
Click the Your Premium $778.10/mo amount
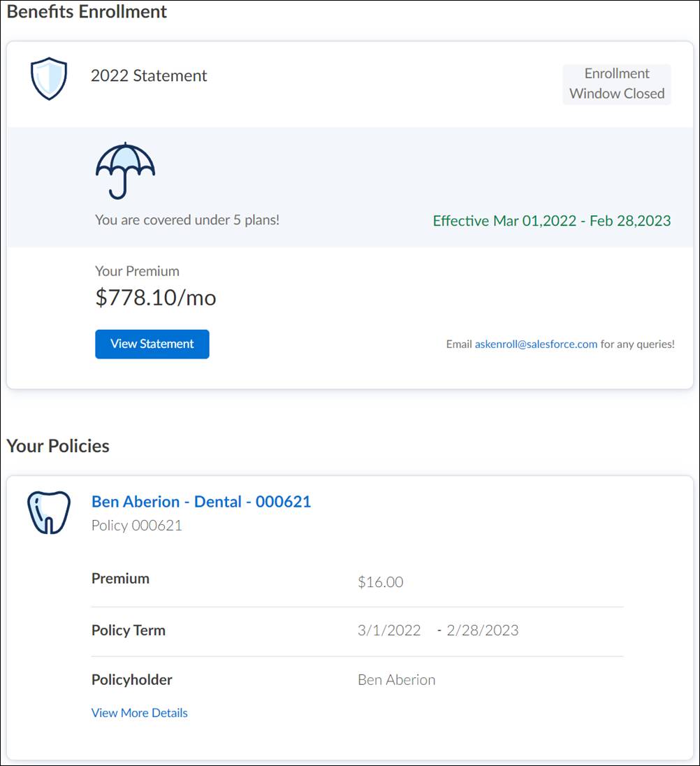[156, 297]
